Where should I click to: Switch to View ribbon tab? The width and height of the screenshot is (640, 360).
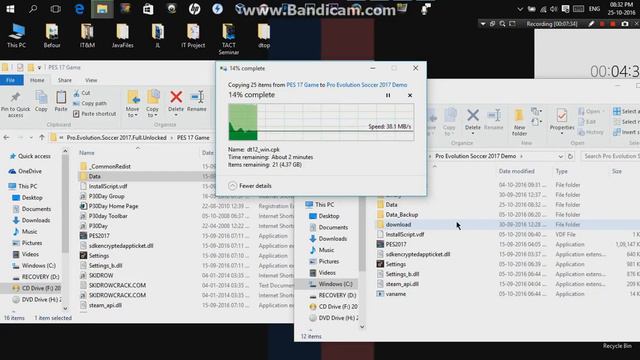tap(91, 80)
